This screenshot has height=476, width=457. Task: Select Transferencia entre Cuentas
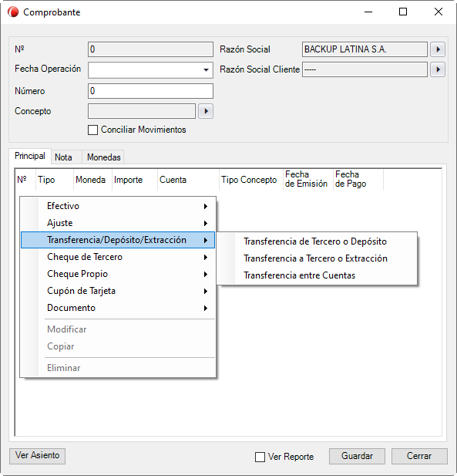pos(299,275)
